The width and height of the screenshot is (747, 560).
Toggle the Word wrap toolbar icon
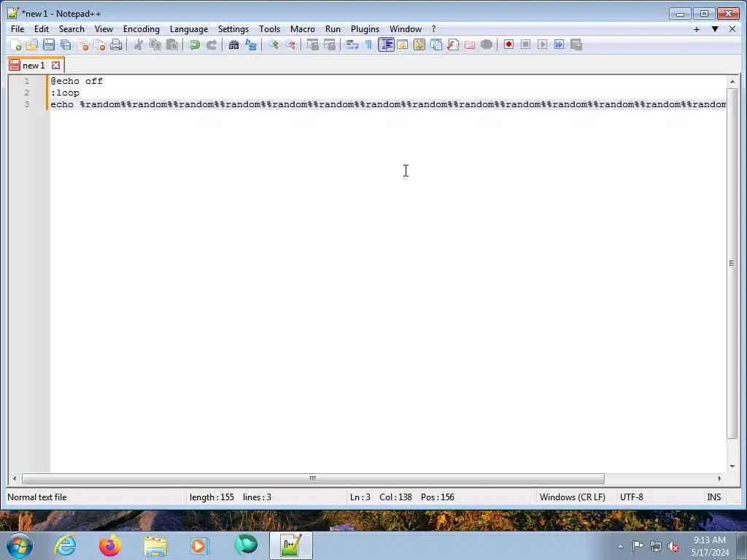352,44
